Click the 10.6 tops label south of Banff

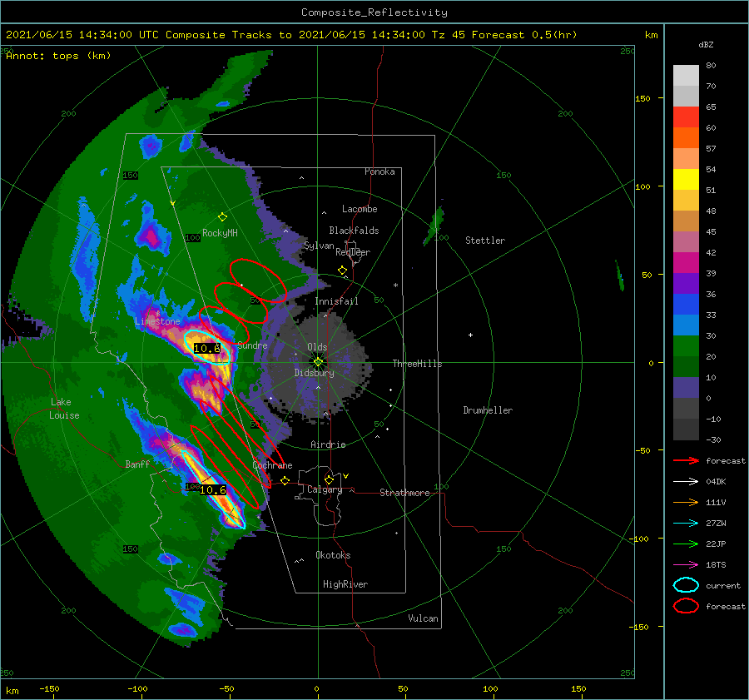212,489
